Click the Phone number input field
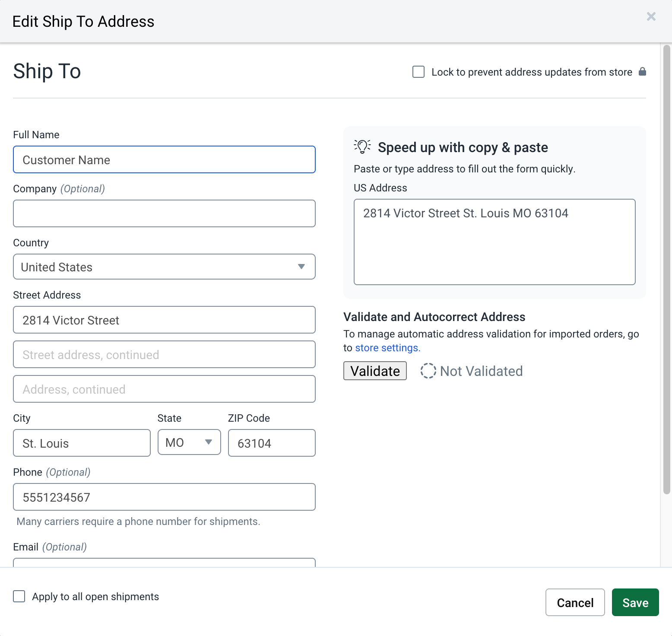Image resolution: width=672 pixels, height=636 pixels. [164, 497]
